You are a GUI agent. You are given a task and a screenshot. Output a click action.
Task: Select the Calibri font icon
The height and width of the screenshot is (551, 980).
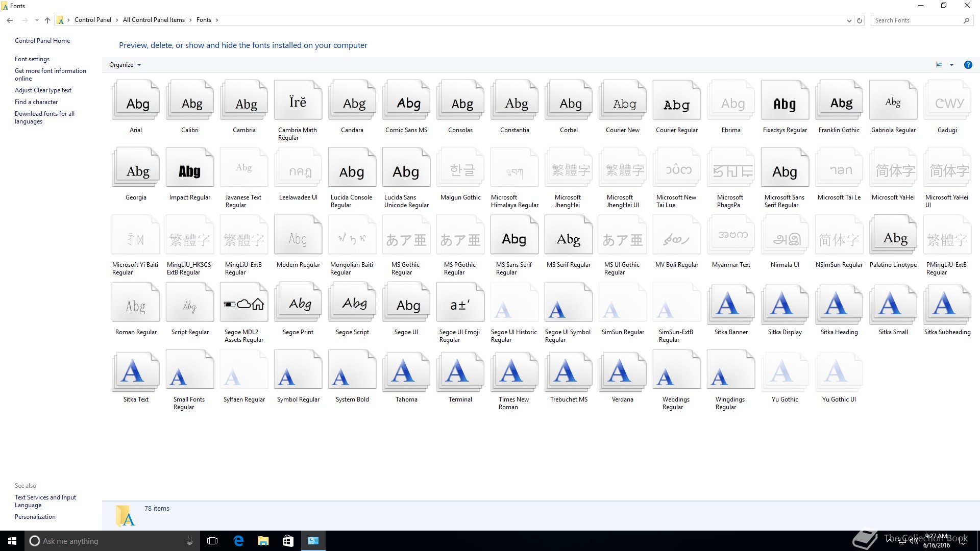pyautogui.click(x=190, y=101)
